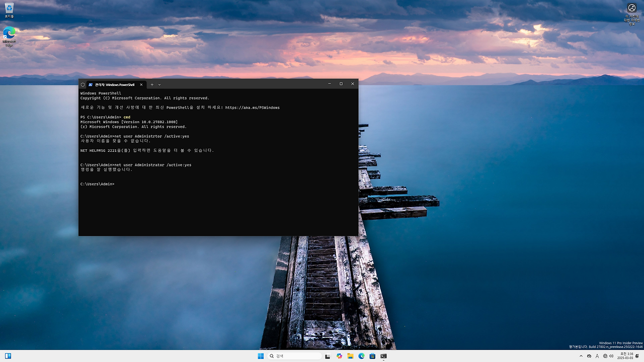Image resolution: width=644 pixels, height=362 pixels.
Task: Click the Terminal icon in the taskbar
Action: click(383, 356)
